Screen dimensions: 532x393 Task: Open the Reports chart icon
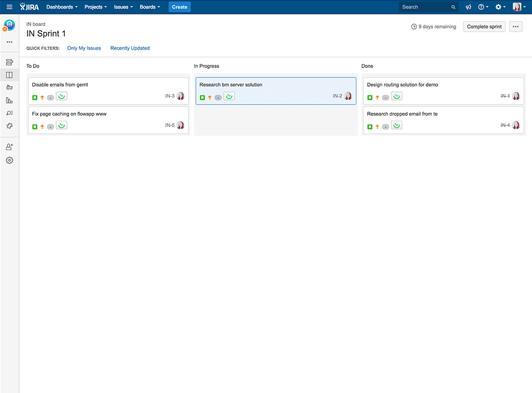click(9, 101)
